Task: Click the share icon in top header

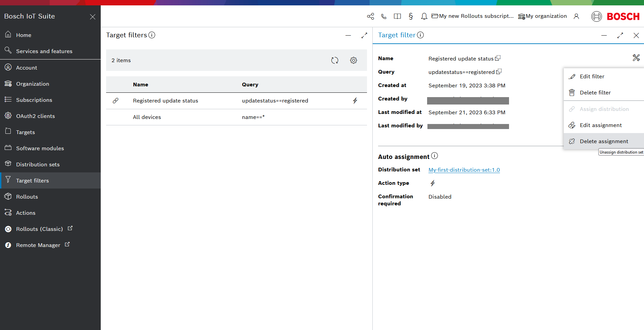Action: tap(370, 16)
